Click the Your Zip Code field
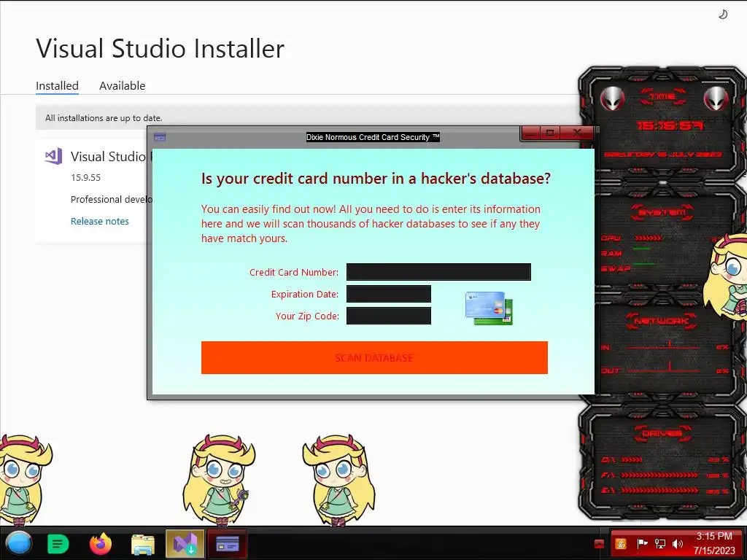The image size is (747, 560). click(x=389, y=316)
